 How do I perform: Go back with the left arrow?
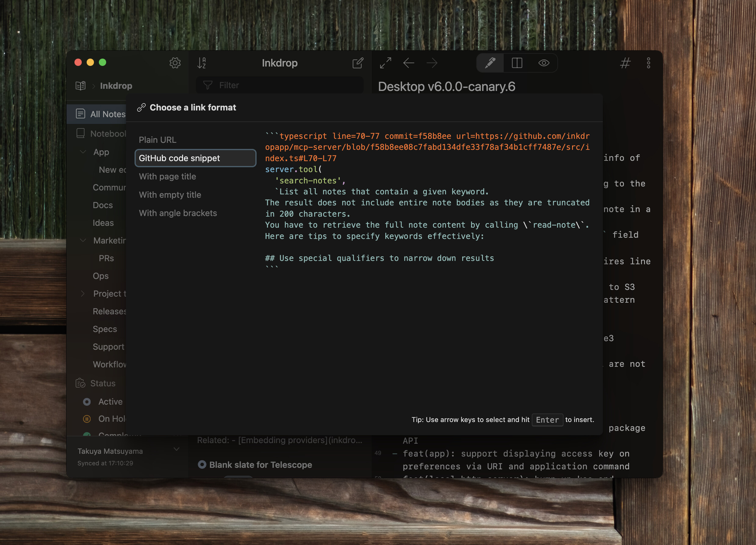click(x=409, y=63)
